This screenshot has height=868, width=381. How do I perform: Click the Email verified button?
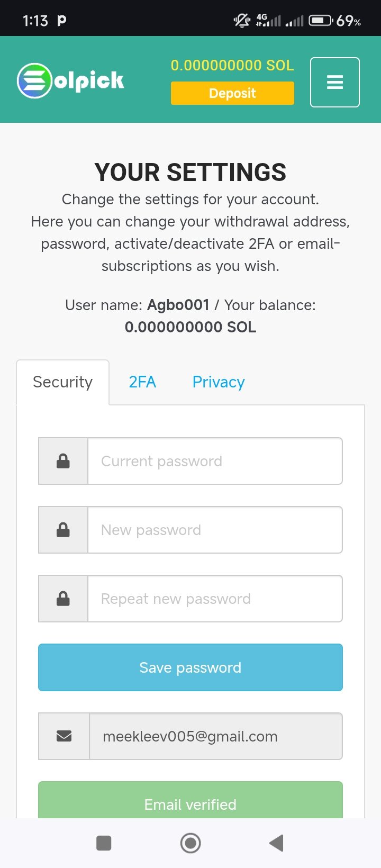tap(190, 800)
